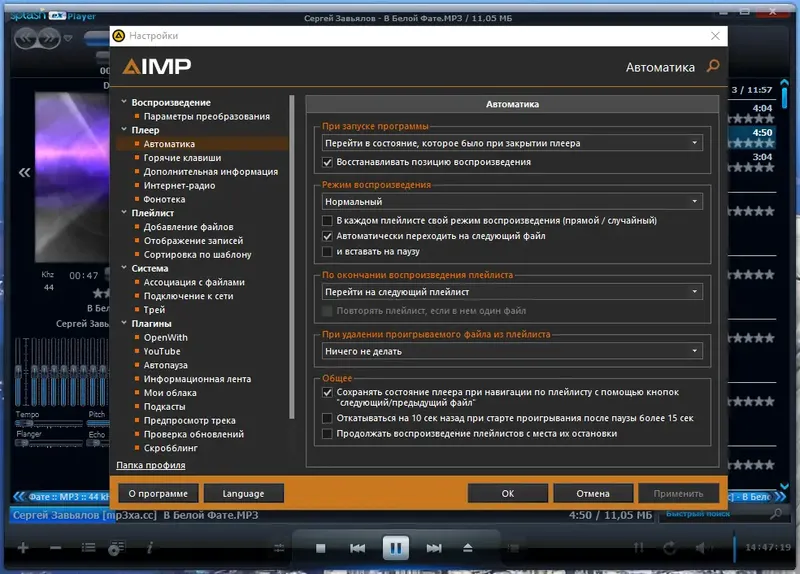This screenshot has width=800, height=574.
Task: Click the scroll-right arrows on the info ticker
Action: (x=780, y=496)
